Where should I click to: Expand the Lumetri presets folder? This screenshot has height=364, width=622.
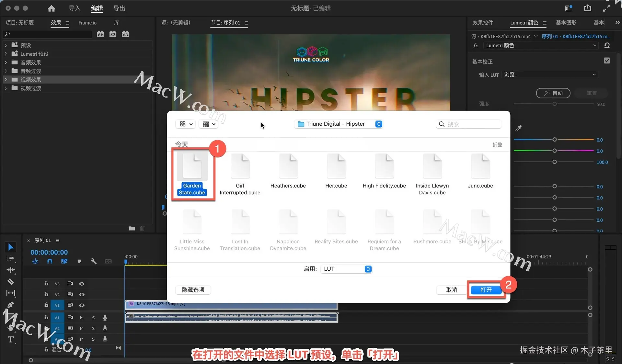point(6,54)
